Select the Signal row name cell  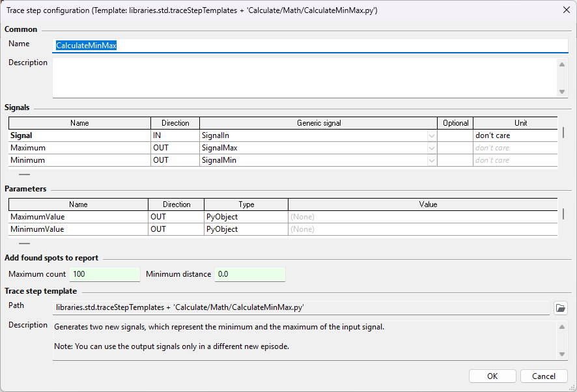79,135
